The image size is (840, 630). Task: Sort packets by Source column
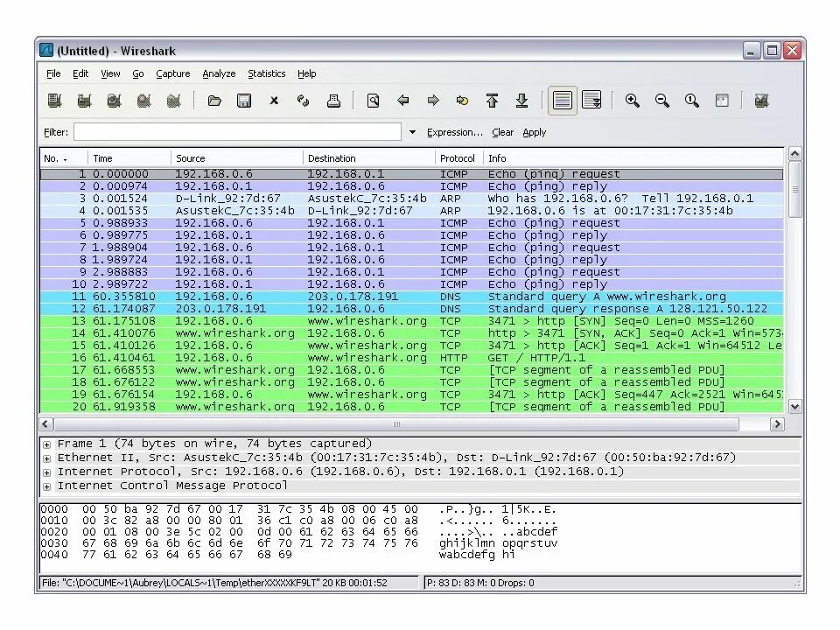click(237, 158)
